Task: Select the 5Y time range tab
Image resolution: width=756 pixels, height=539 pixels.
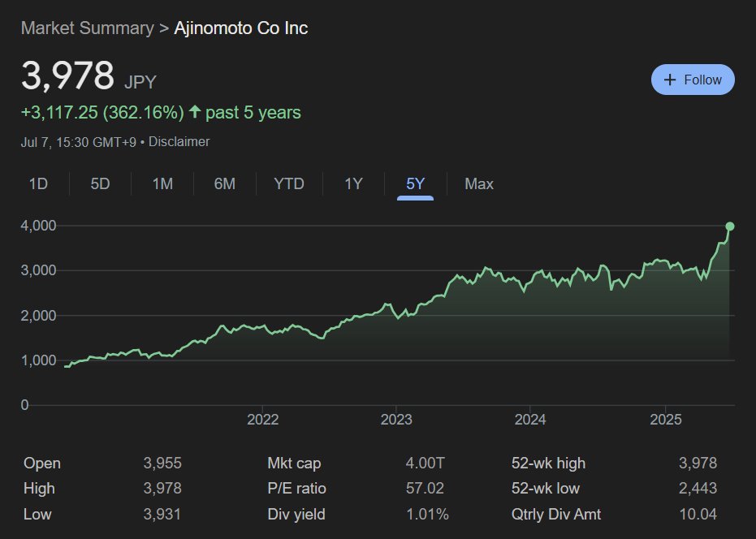Action: (415, 183)
